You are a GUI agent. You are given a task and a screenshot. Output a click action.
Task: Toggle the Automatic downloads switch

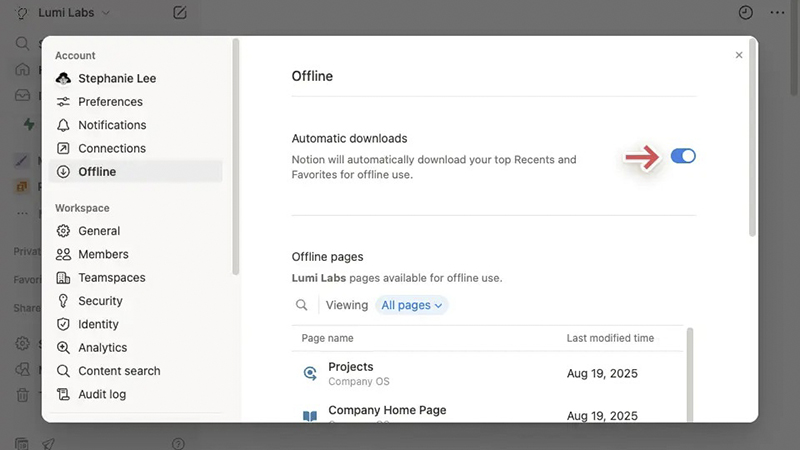point(683,156)
